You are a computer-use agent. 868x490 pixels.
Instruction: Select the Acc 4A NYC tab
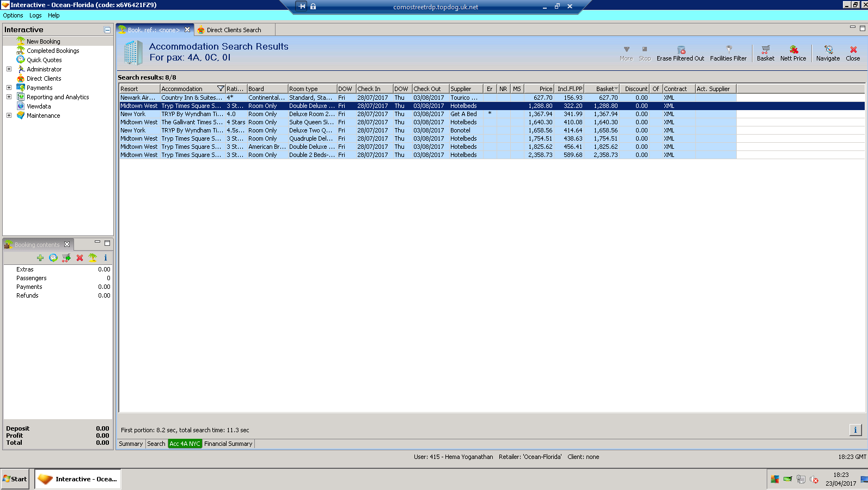(x=185, y=444)
